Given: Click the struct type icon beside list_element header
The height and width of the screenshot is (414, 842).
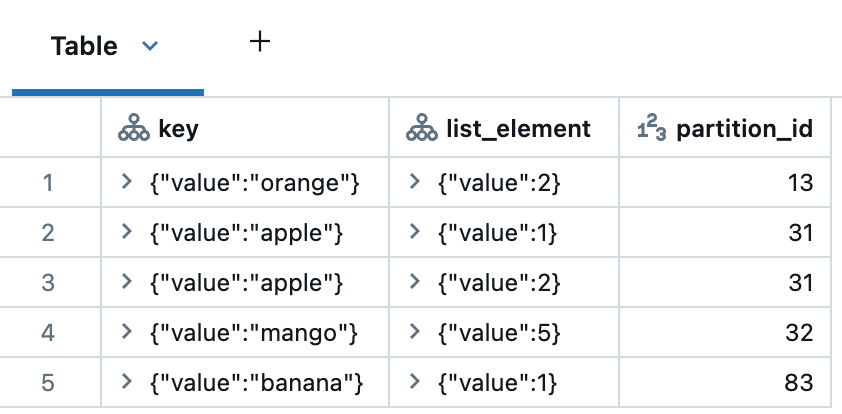Looking at the screenshot, I should point(419,129).
